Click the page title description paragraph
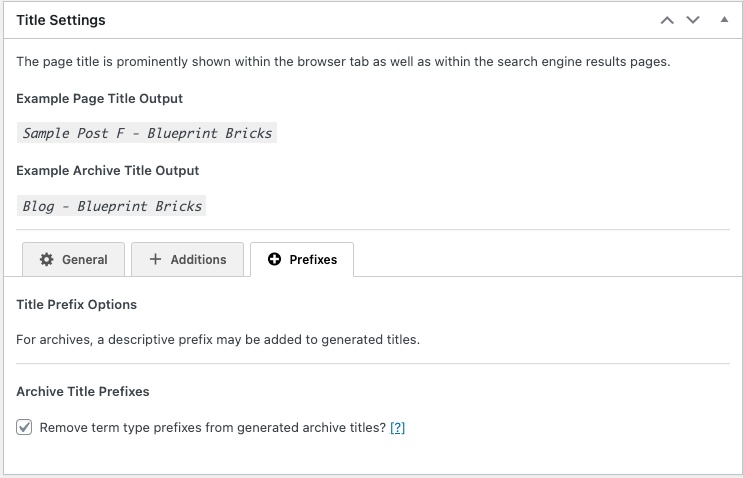This screenshot has height=478, width=743. pyautogui.click(x=344, y=62)
